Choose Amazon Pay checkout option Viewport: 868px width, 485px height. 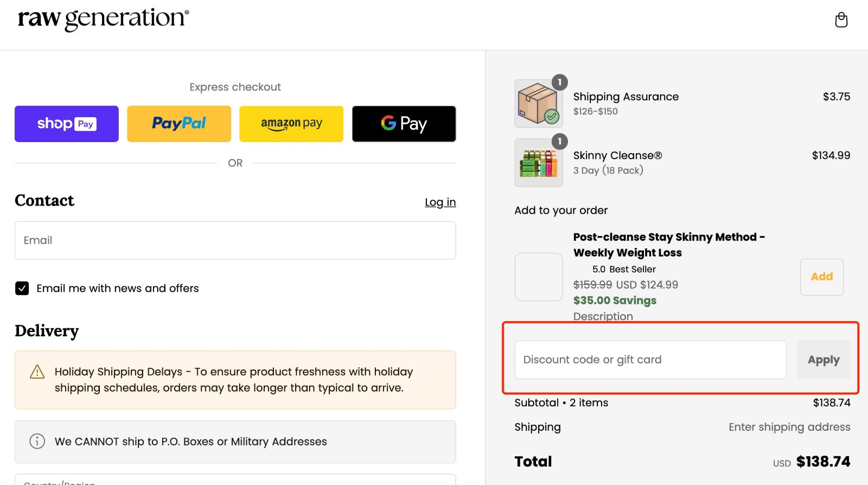click(x=291, y=124)
